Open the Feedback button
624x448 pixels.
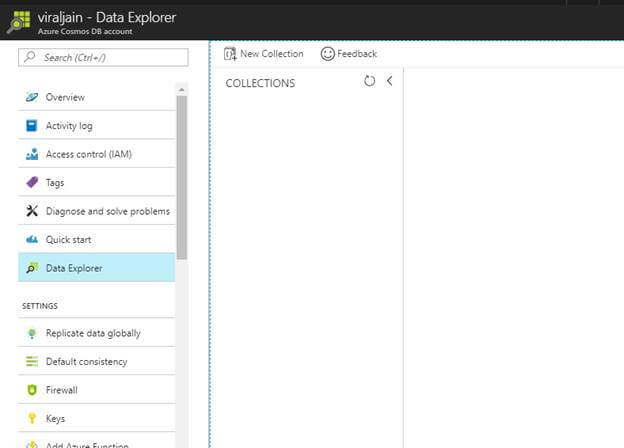[349, 54]
